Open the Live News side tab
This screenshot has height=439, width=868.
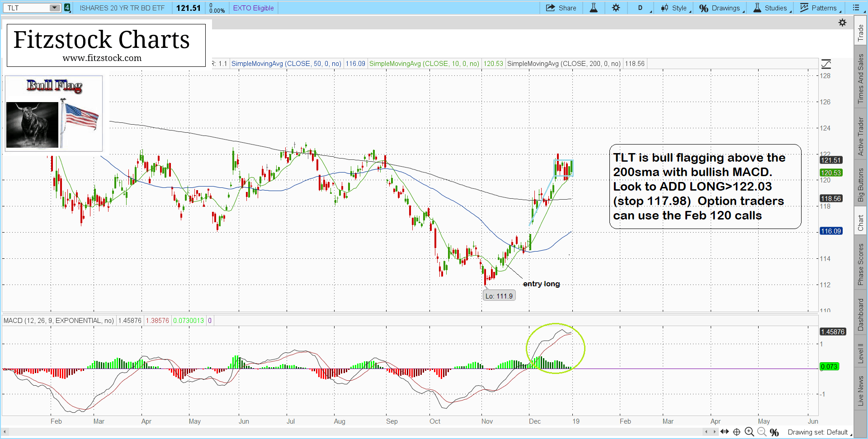(861, 390)
